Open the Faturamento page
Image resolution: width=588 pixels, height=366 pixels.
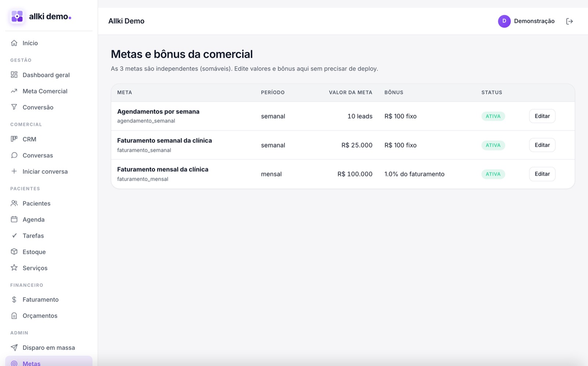pyautogui.click(x=49, y=300)
